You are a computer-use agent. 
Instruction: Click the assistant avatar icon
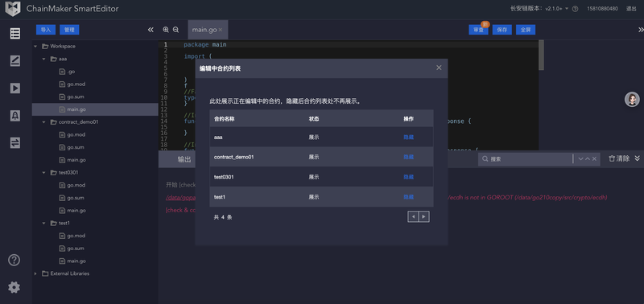(x=632, y=99)
